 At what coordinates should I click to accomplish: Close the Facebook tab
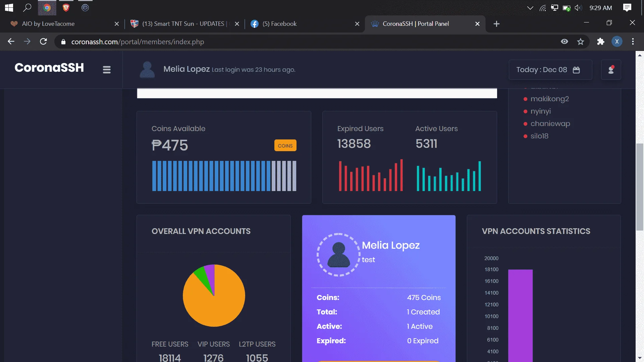click(x=357, y=24)
